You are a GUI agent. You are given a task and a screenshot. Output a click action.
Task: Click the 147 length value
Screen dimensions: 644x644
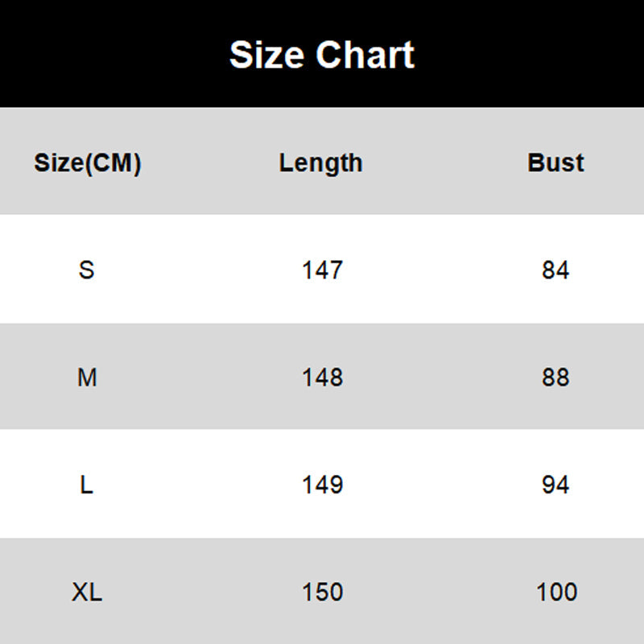click(322, 270)
